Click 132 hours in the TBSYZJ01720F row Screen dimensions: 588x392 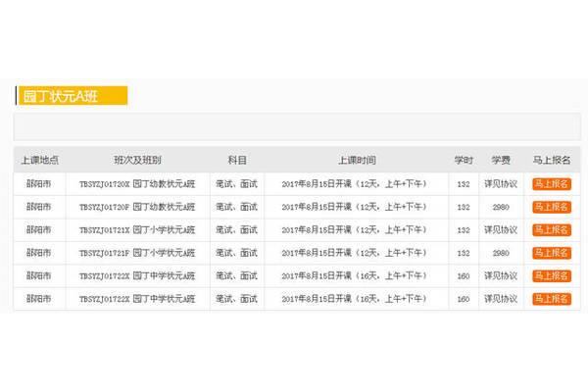[x=464, y=207]
